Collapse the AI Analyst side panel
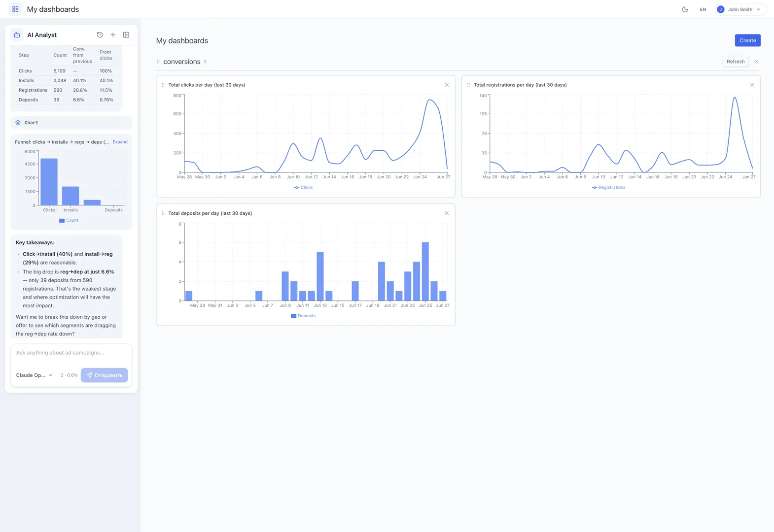This screenshot has height=532, width=774. pyautogui.click(x=126, y=35)
